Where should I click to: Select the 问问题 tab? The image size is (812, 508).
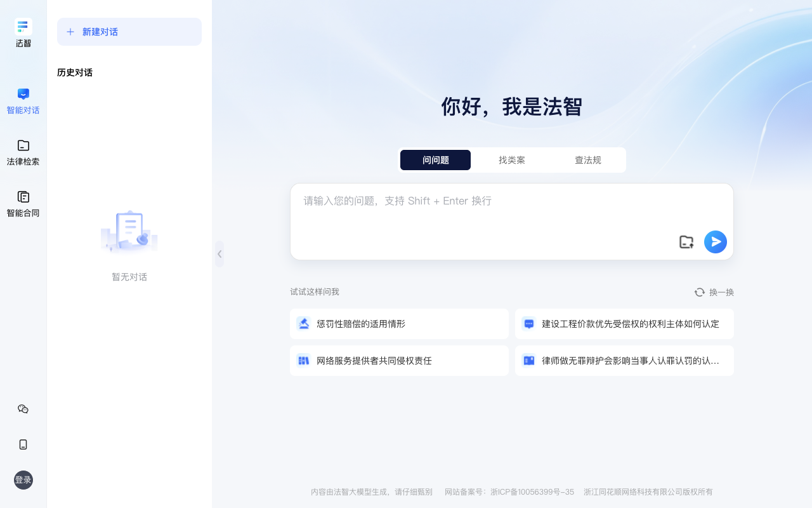[435, 160]
